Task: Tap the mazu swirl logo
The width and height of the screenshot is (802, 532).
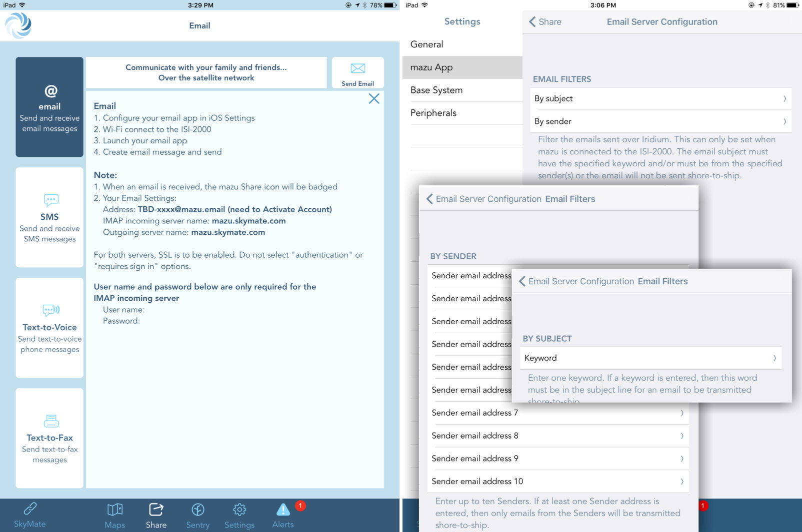Action: click(x=18, y=25)
